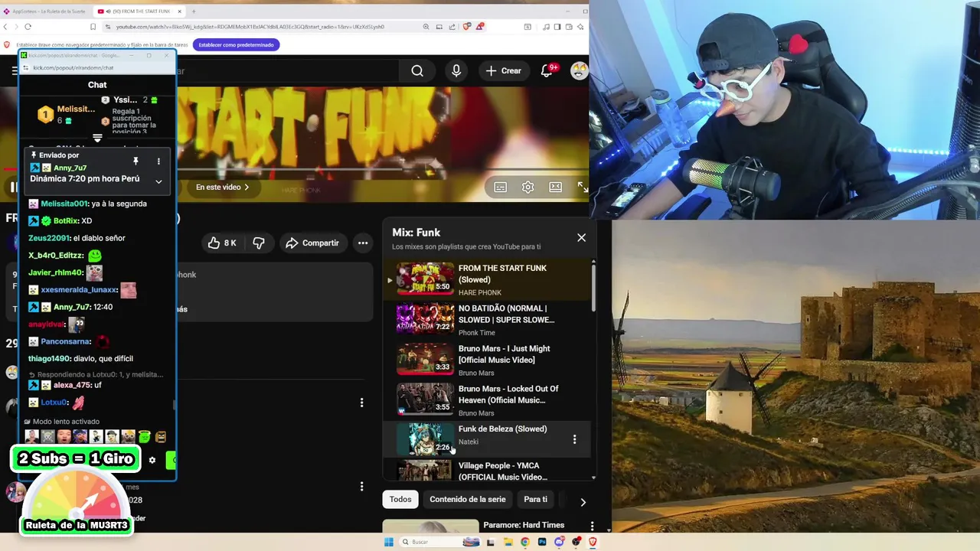Open Brave browser from taskbar
Screen dimensions: 980x551
tap(593, 542)
